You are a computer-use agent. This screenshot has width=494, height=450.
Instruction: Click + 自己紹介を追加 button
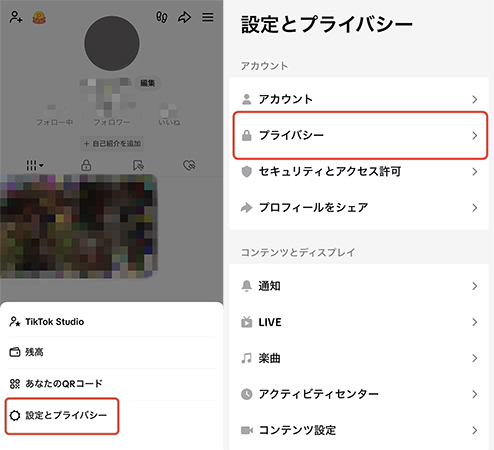click(112, 144)
